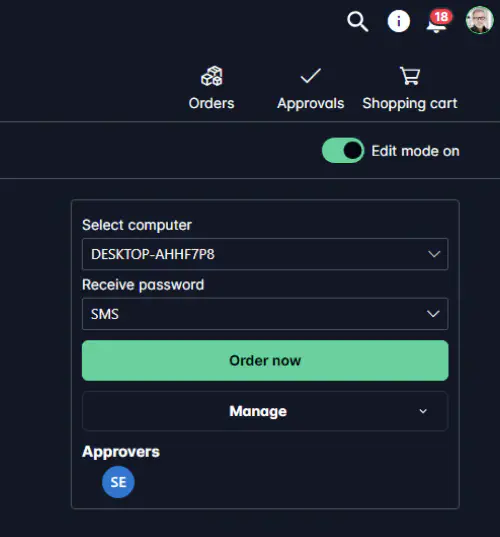Open the notifications bell icon
Screen dimensions: 500x537
click(x=436, y=25)
